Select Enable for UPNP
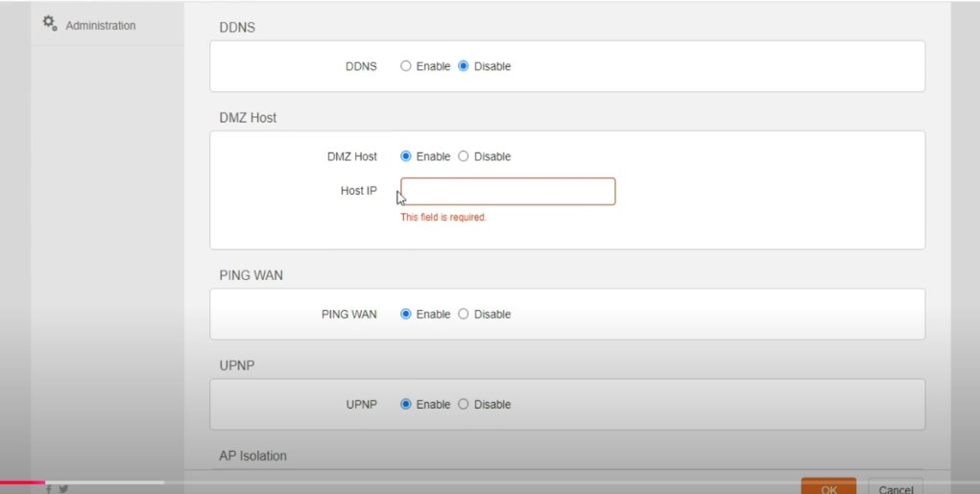This screenshot has height=494, width=980. pos(406,404)
